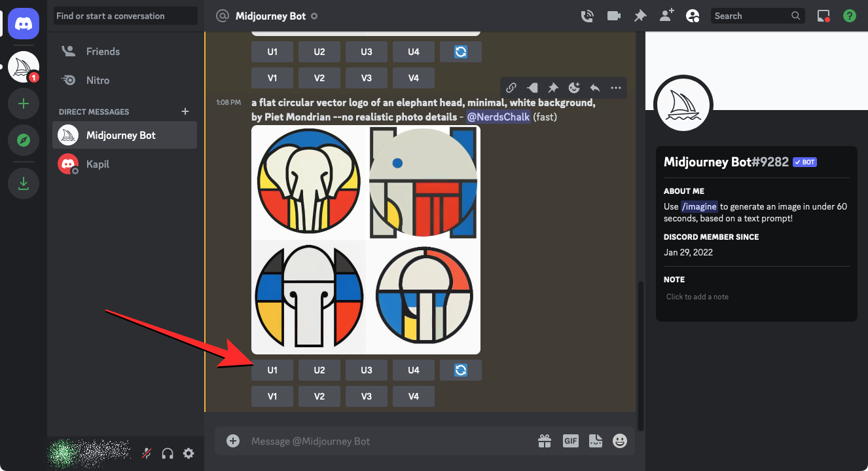
Task: Upscale first image with lower U1 button
Action: click(x=272, y=370)
